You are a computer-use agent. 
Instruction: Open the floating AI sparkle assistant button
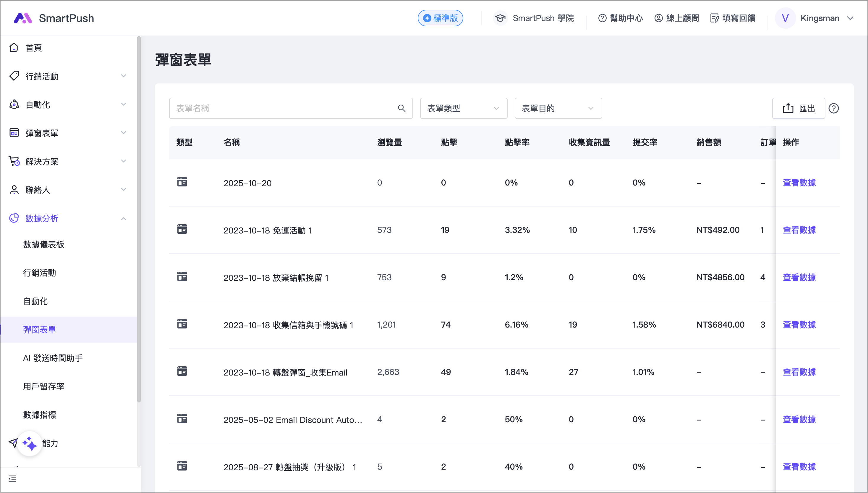pyautogui.click(x=30, y=443)
